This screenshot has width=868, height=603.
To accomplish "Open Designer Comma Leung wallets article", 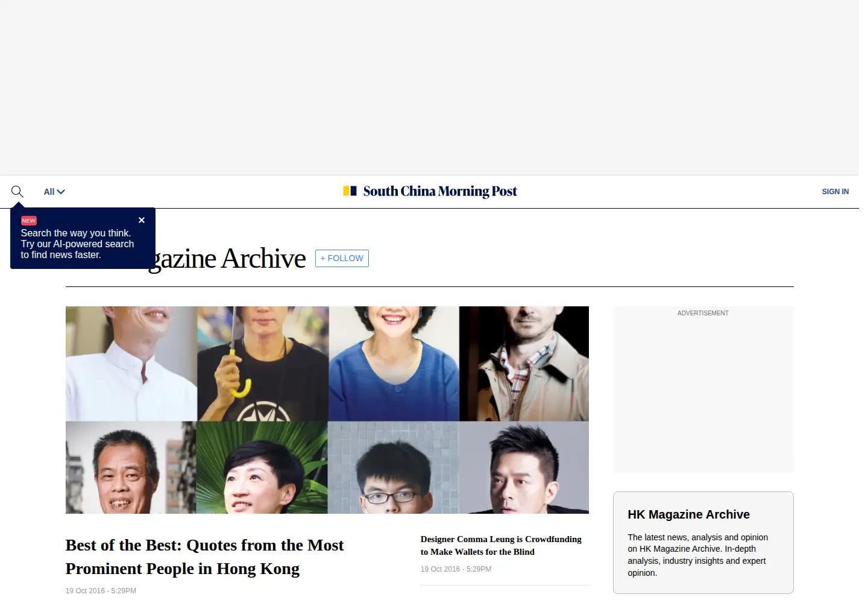I will coord(501,545).
